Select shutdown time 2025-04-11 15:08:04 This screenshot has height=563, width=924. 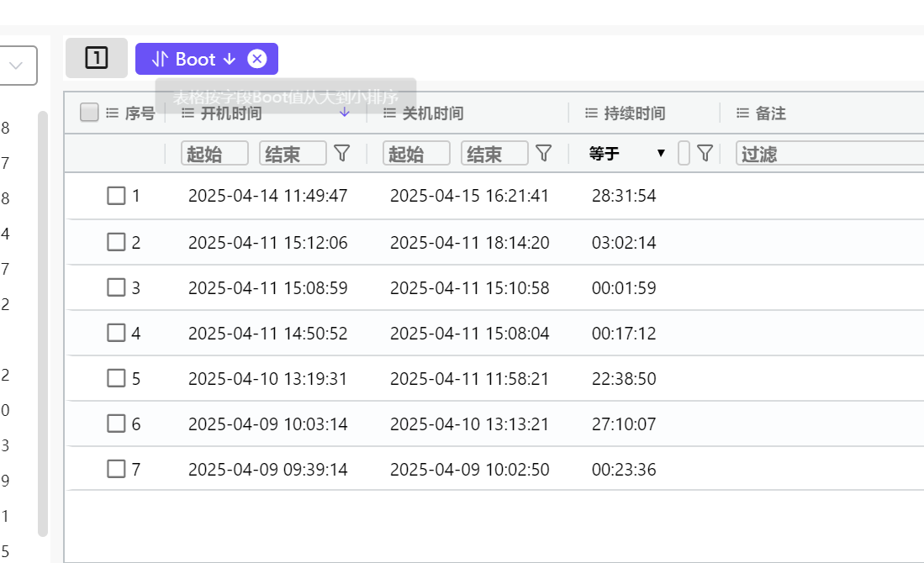(x=470, y=334)
